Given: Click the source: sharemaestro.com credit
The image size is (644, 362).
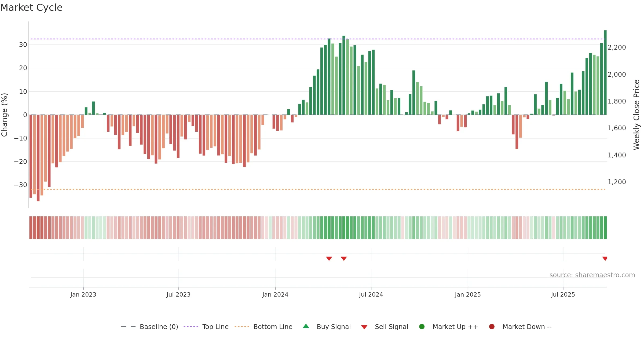Looking at the screenshot, I should (x=592, y=275).
